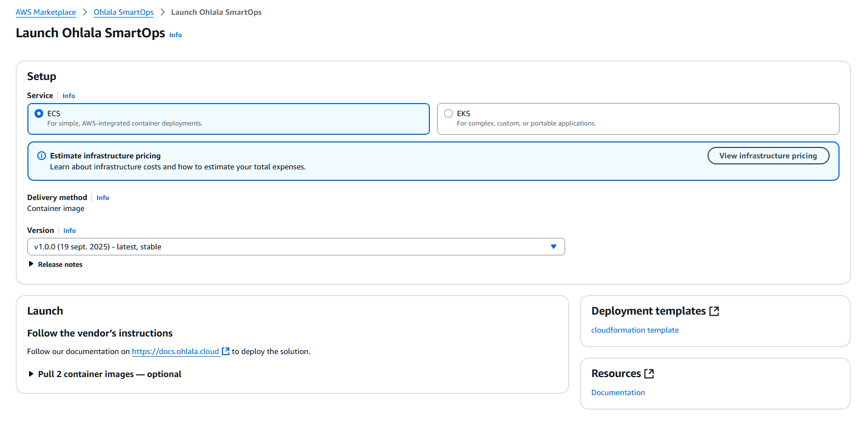This screenshot has height=422, width=868.
Task: Click Info link beside Service label
Action: coord(68,96)
